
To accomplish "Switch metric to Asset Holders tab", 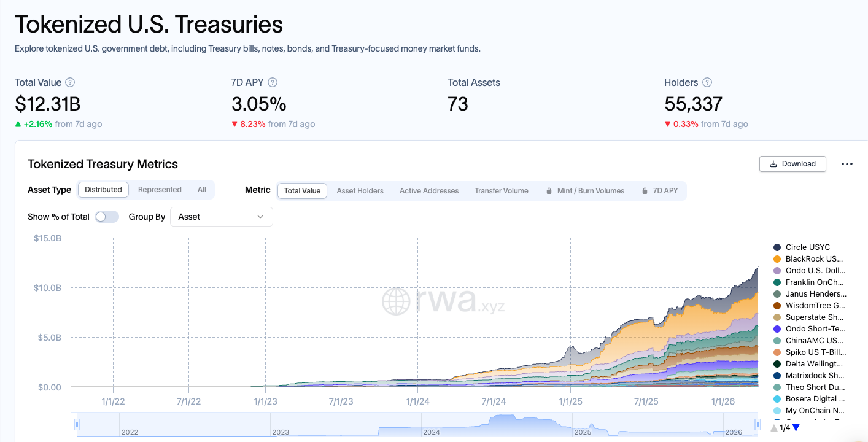I will click(360, 191).
